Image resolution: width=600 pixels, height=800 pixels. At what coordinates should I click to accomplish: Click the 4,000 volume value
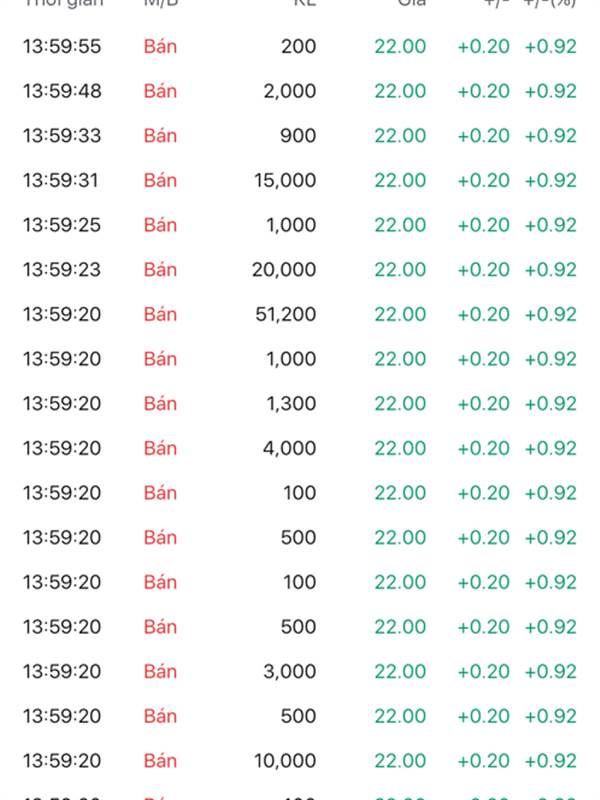click(x=290, y=448)
